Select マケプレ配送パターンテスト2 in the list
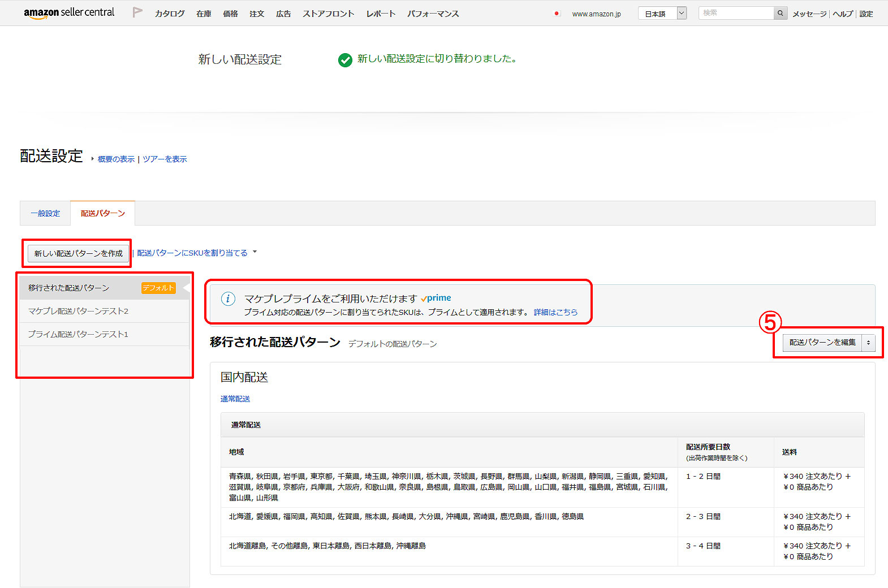The image size is (888, 588). tap(79, 311)
